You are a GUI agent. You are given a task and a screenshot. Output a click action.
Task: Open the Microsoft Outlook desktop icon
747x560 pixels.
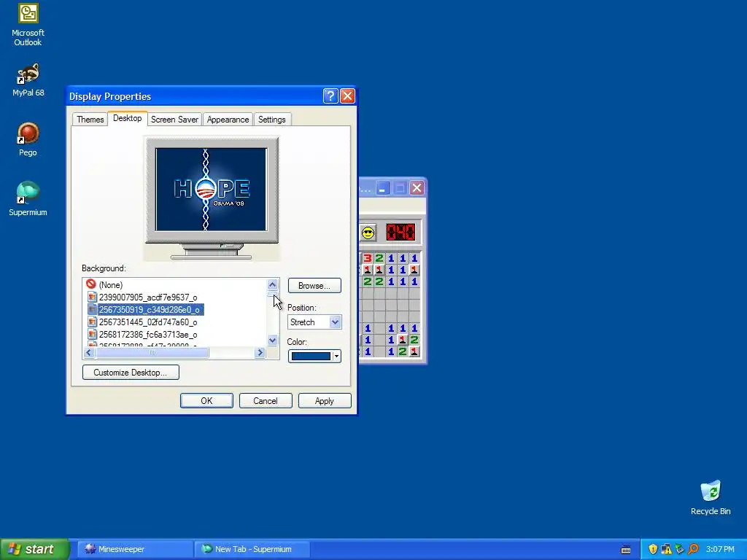pyautogui.click(x=28, y=24)
